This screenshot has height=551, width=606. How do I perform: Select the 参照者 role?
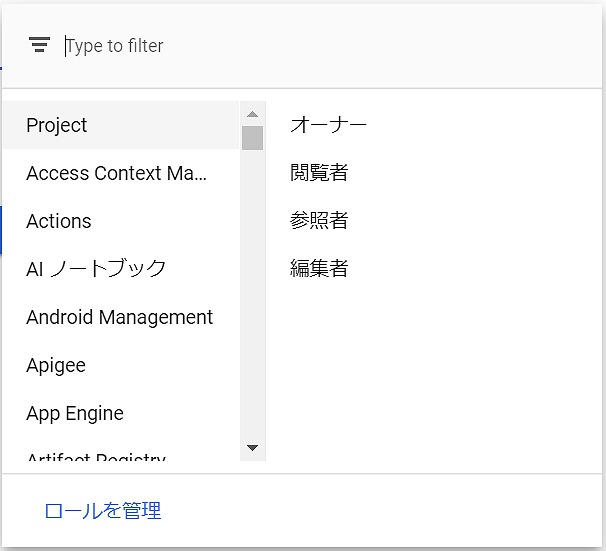(319, 220)
